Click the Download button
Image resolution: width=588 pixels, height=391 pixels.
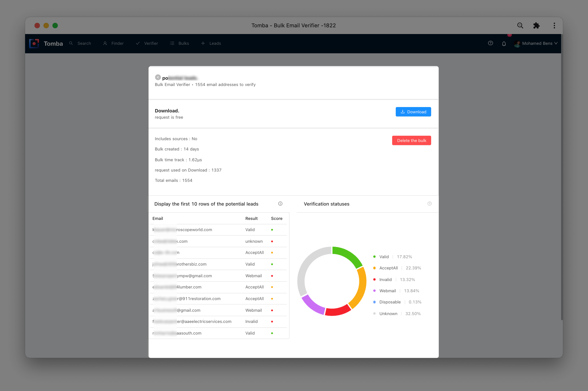tap(413, 112)
